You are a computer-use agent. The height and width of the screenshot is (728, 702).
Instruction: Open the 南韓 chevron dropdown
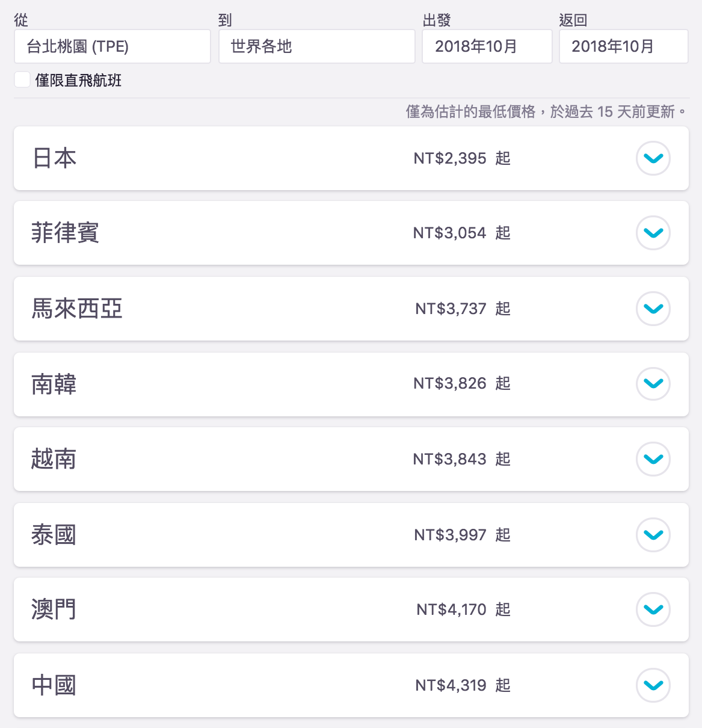(x=653, y=383)
